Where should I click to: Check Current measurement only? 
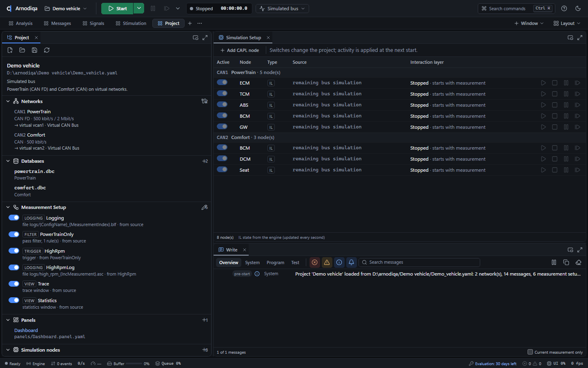pyautogui.click(x=530, y=352)
